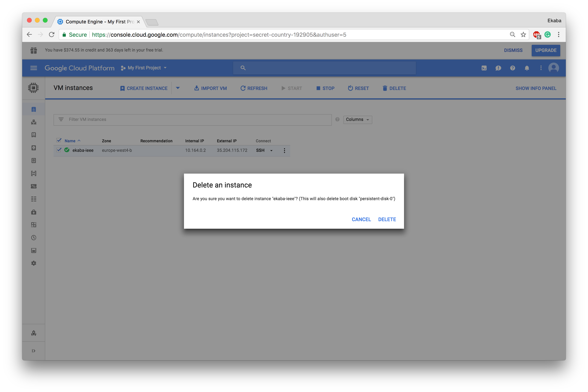The width and height of the screenshot is (588, 392).
Task: Click the Operations monitoring icon
Action: click(34, 238)
